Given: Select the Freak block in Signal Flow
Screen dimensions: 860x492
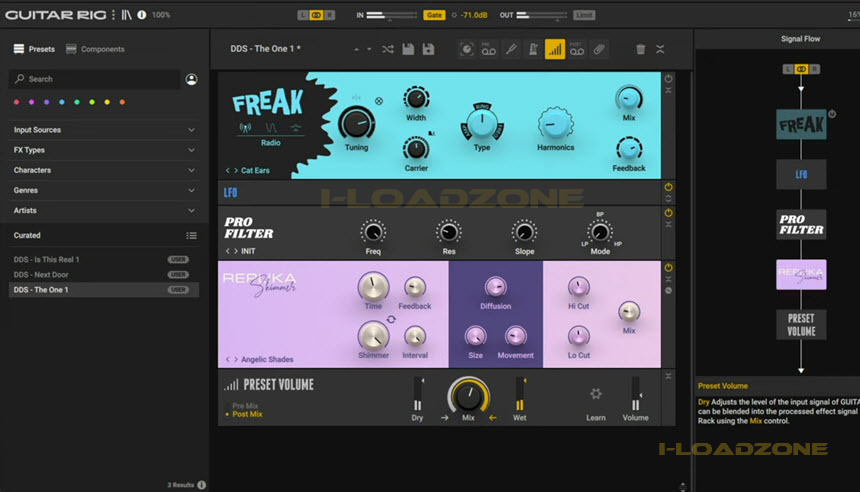Looking at the screenshot, I should pos(801,125).
